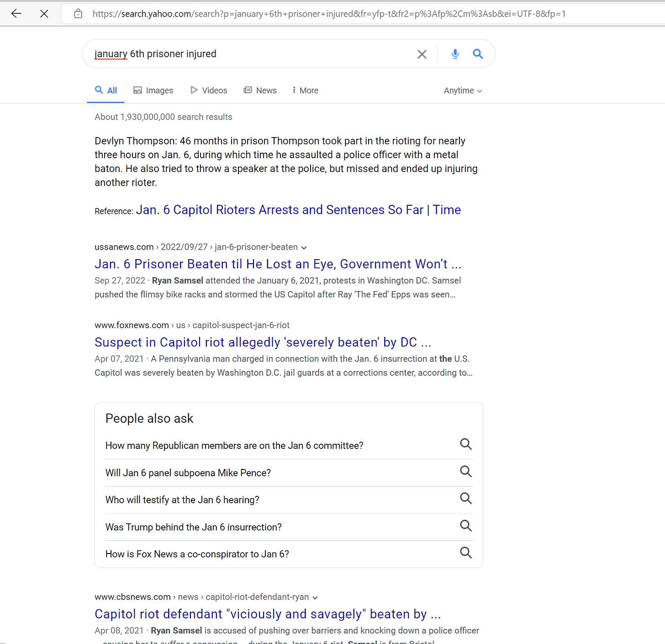Open site info via the lock icon
Viewport: 665px width, 644px height.
79,14
